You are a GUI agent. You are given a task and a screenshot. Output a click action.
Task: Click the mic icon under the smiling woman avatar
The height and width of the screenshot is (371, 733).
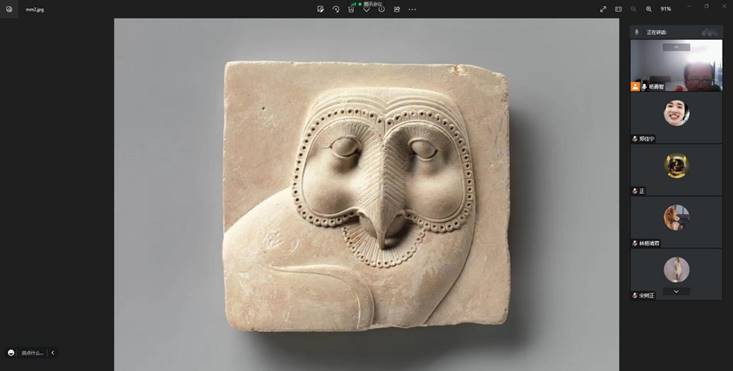(635, 139)
